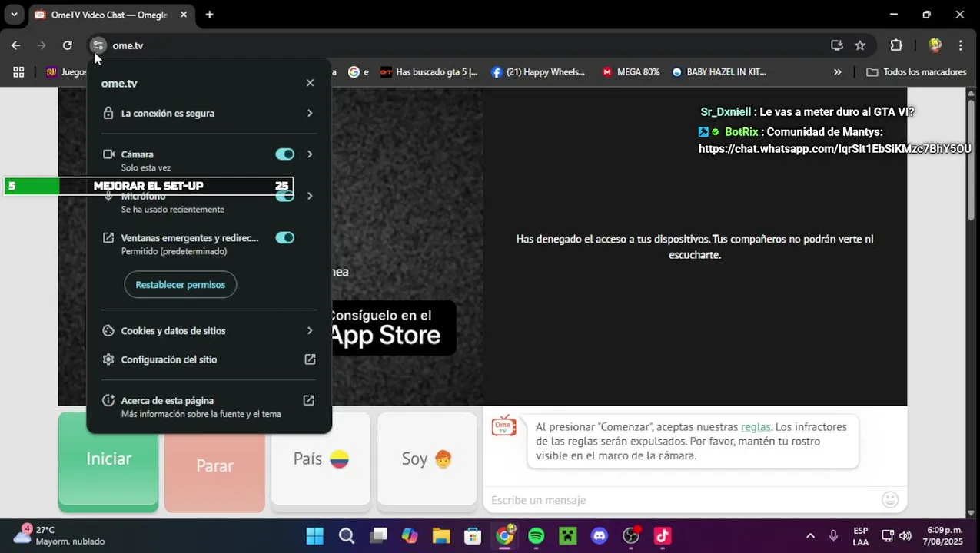Viewport: 980px width, 553px height.
Task: Open the 'Has buscado gta 5' bookmark
Action: [x=429, y=72]
